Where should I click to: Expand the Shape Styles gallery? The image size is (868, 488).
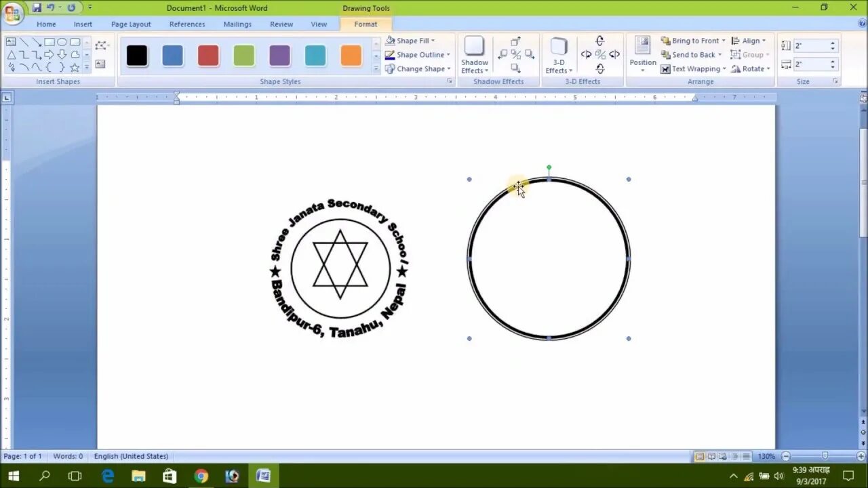pyautogui.click(x=376, y=68)
